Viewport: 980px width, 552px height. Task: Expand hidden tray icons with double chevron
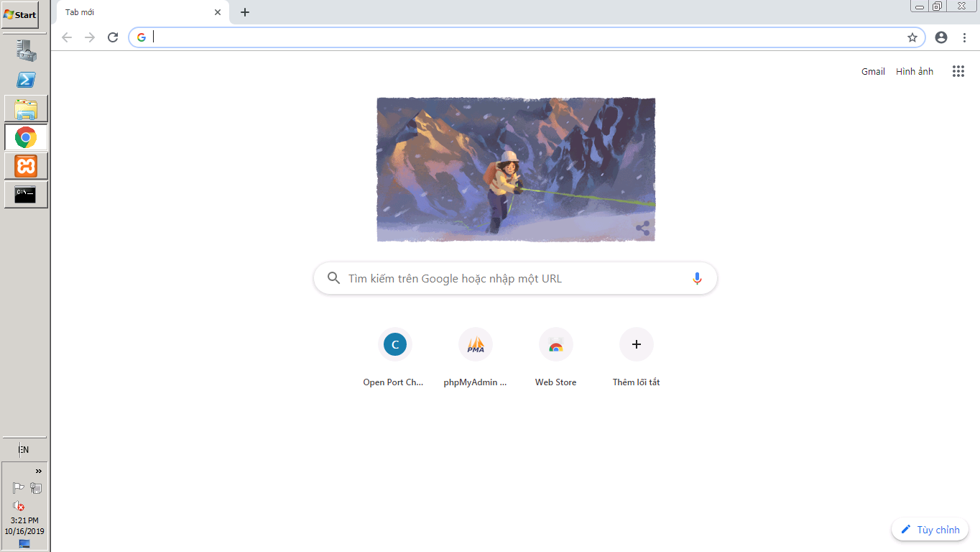[x=39, y=471]
